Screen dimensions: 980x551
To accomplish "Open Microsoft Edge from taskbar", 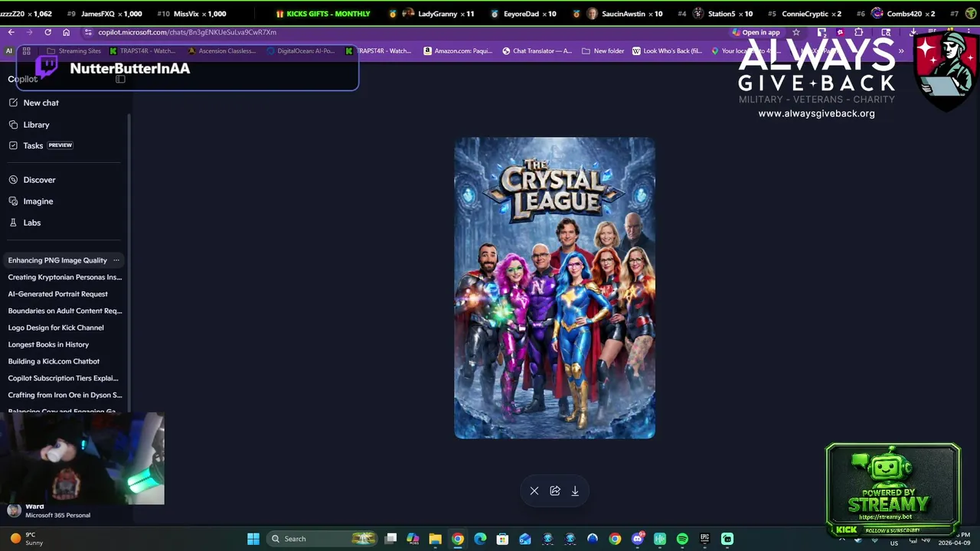I will point(480,539).
